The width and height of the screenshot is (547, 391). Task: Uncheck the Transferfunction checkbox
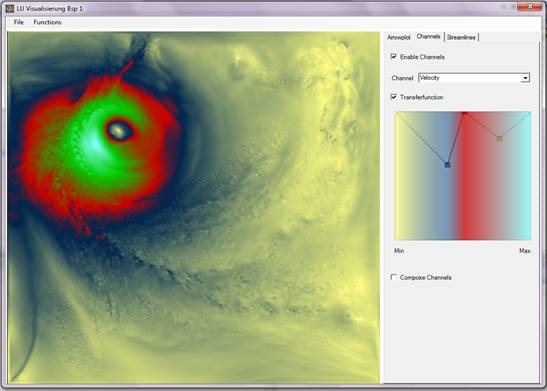(x=394, y=97)
